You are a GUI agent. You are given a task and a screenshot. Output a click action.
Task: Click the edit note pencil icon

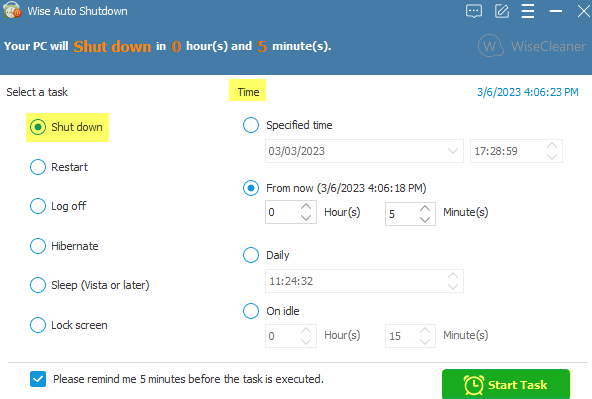pyautogui.click(x=502, y=11)
